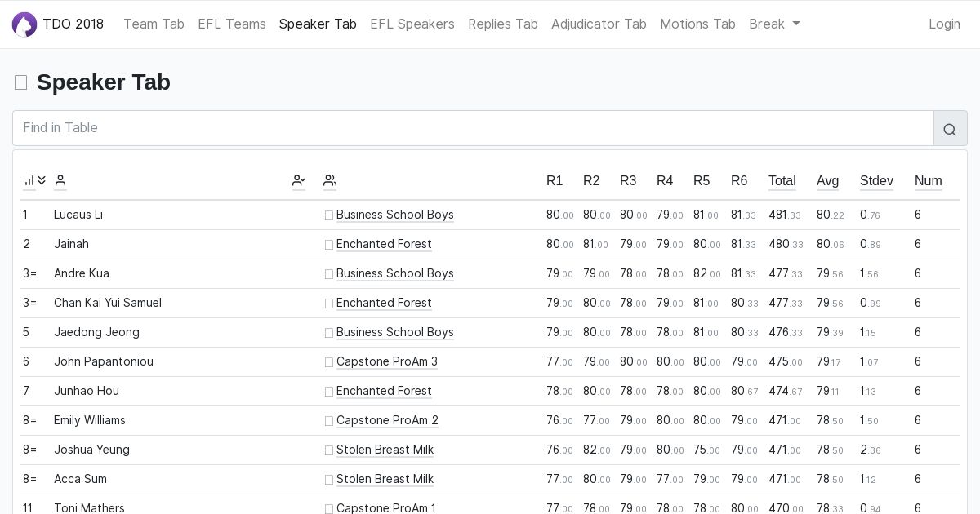Sort table by R2 column

591,181
